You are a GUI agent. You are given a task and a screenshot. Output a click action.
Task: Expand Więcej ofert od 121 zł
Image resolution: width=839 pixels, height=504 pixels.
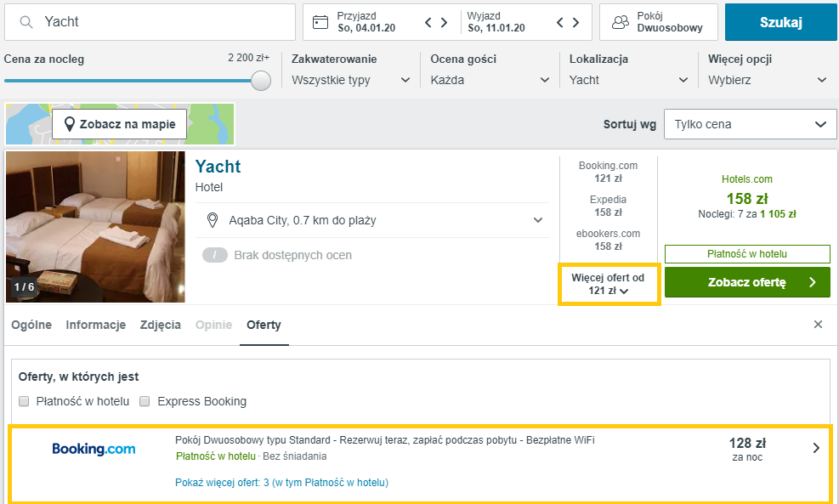[609, 284]
